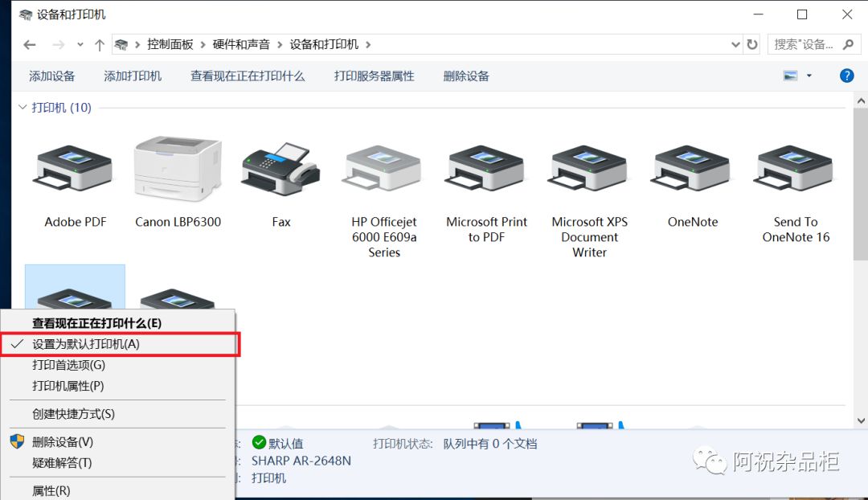Click the 设备和打印机 breadcrumb
The image size is (868, 500).
point(324,44)
